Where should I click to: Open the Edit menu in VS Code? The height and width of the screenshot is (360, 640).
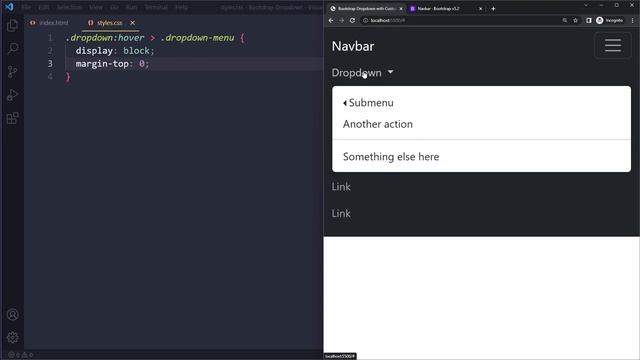pos(44,7)
